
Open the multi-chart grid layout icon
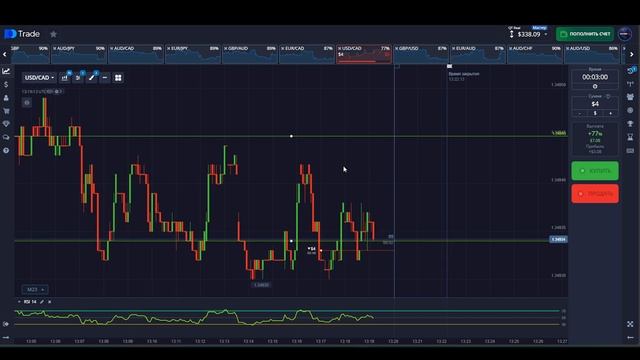pyautogui.click(x=118, y=78)
